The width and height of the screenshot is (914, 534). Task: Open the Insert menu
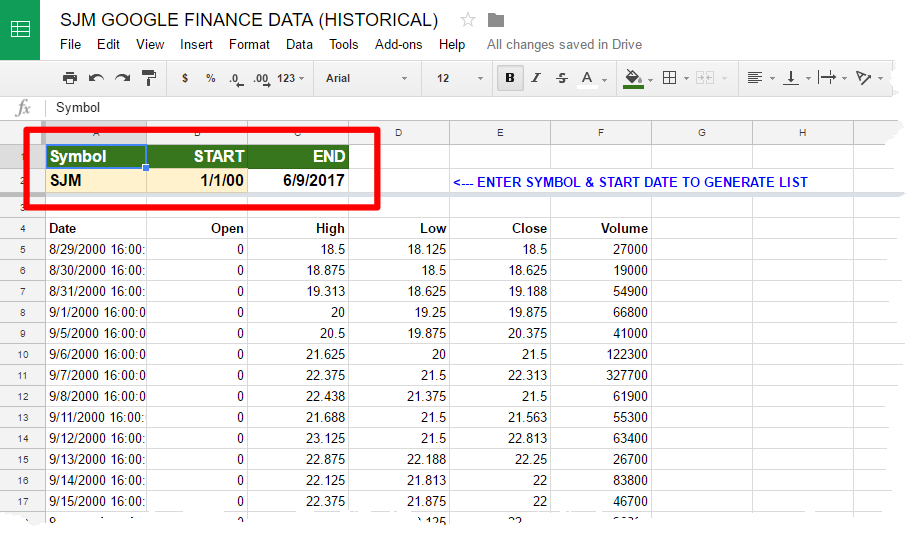coord(196,45)
